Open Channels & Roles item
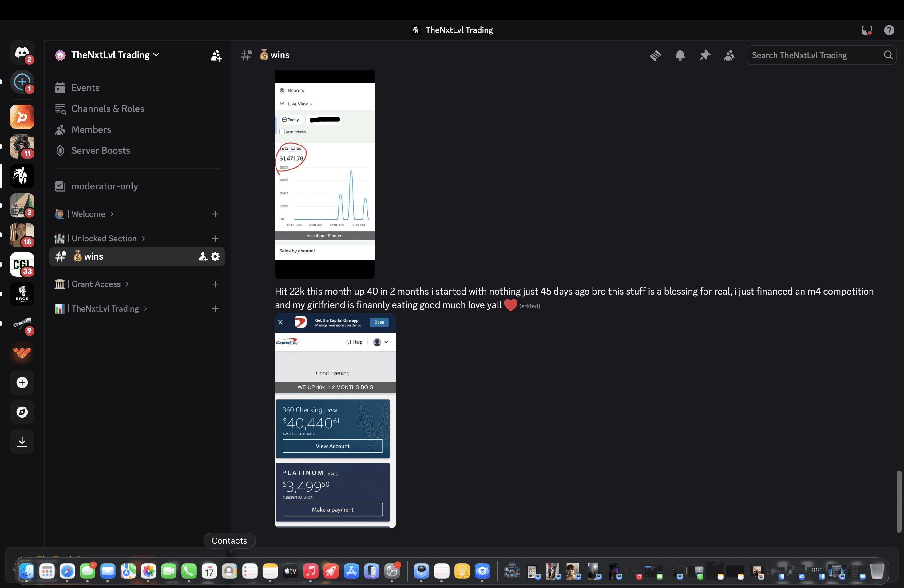Image resolution: width=904 pixels, height=588 pixels. [108, 109]
